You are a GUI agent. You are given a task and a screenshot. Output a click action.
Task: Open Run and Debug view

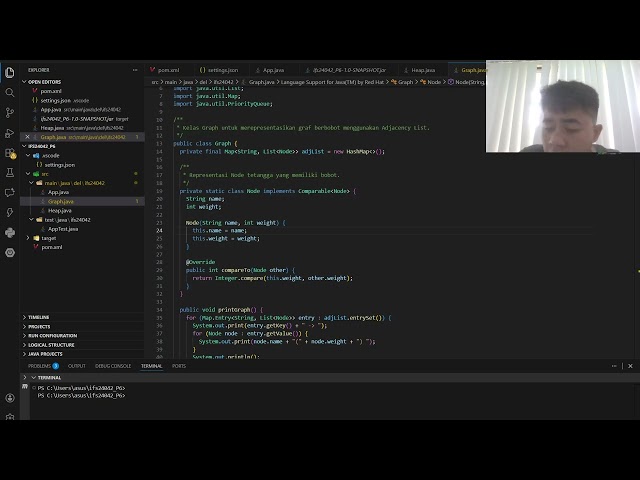(x=10, y=132)
